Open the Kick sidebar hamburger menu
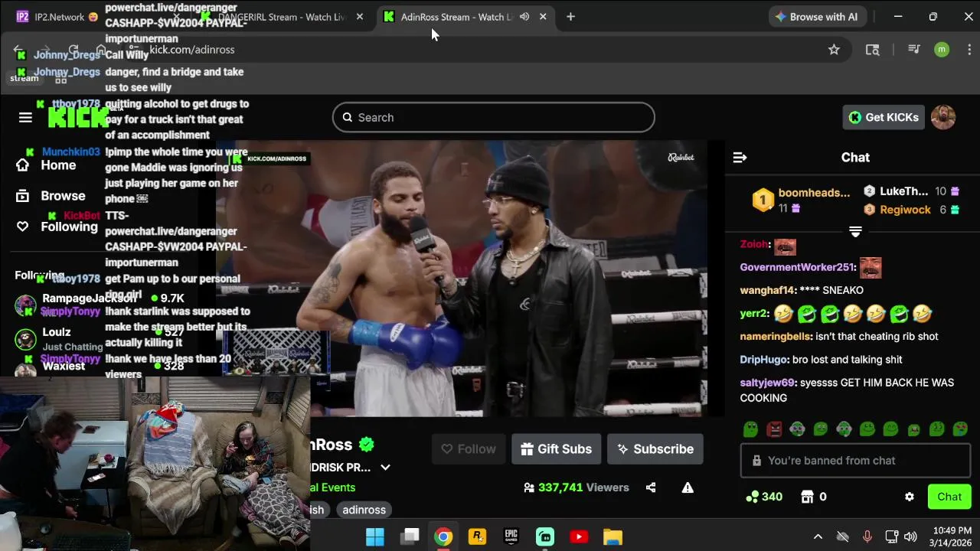The width and height of the screenshot is (980, 551). [25, 117]
